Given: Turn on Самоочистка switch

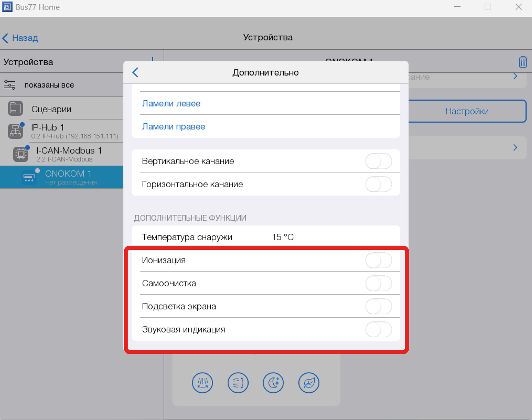Looking at the screenshot, I should pyautogui.click(x=378, y=284).
